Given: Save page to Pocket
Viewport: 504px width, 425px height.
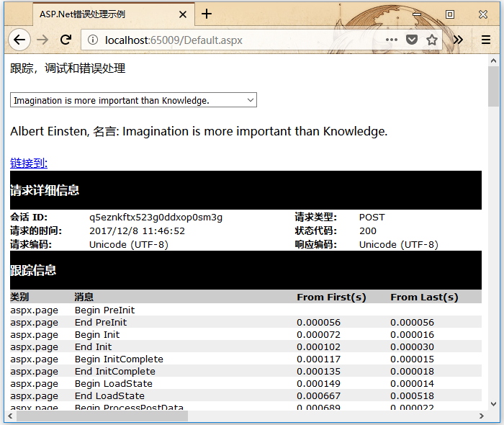Looking at the screenshot, I should 412,40.
